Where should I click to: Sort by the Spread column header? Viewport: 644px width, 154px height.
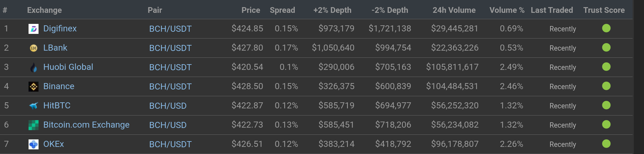(282, 10)
